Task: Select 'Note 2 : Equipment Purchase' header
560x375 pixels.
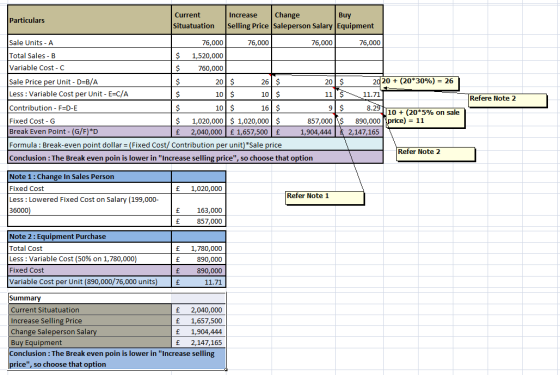Action: pos(89,236)
